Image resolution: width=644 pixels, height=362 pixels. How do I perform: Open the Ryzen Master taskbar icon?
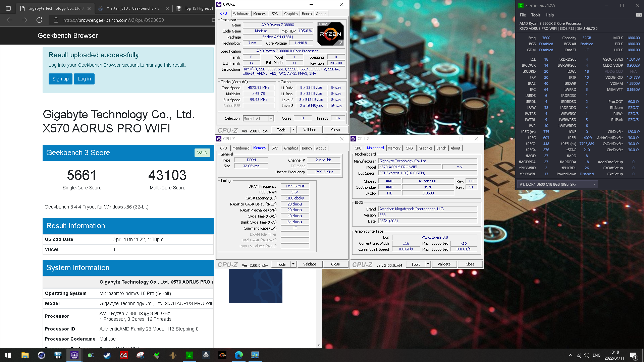[222, 355]
